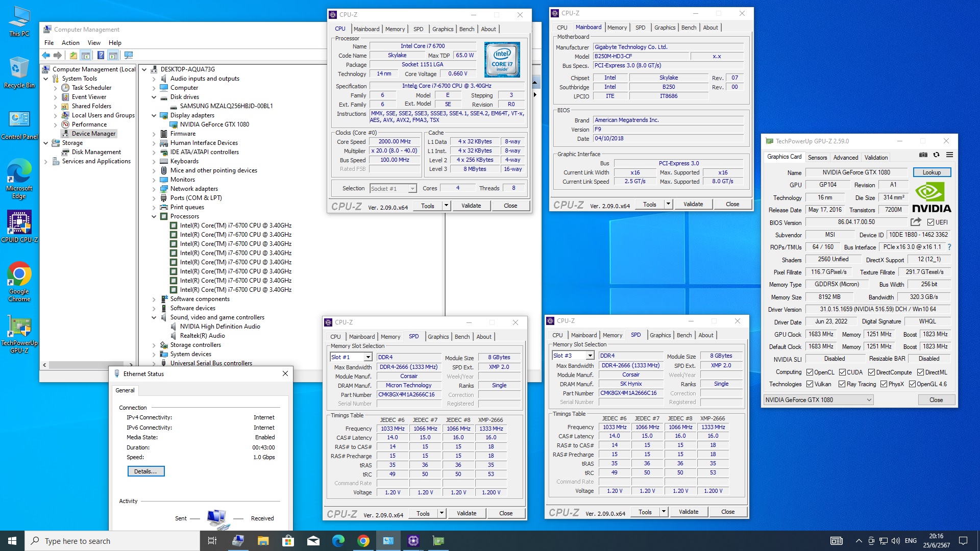
Task: Open Tools dropdown arrow in the CPU tab CPU-Z window
Action: coord(446,206)
